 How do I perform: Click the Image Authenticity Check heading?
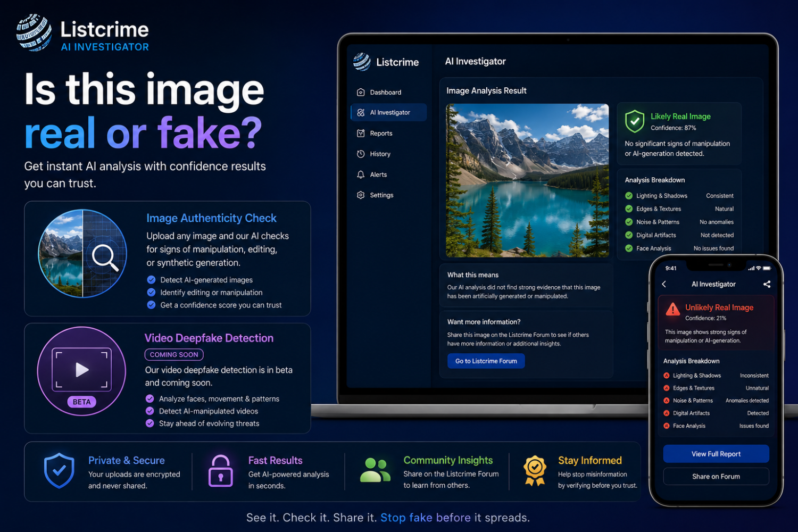[211, 218]
